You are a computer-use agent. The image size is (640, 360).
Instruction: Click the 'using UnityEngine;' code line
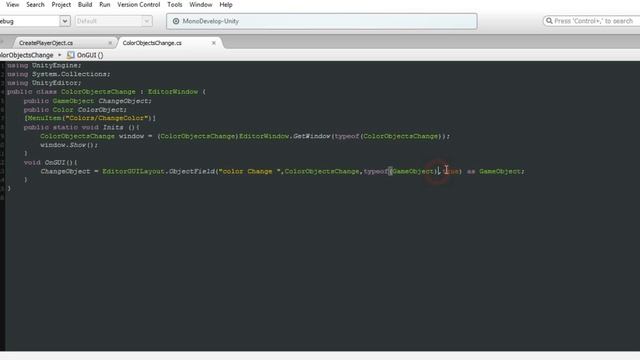(x=44, y=65)
